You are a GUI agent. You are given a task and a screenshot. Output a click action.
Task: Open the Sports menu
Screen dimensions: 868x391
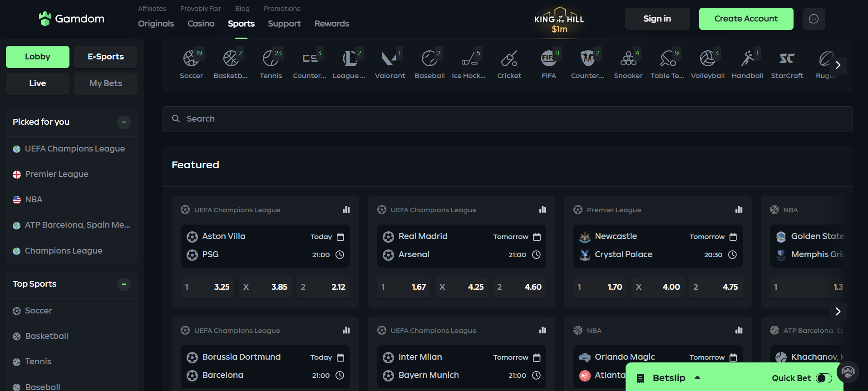241,24
